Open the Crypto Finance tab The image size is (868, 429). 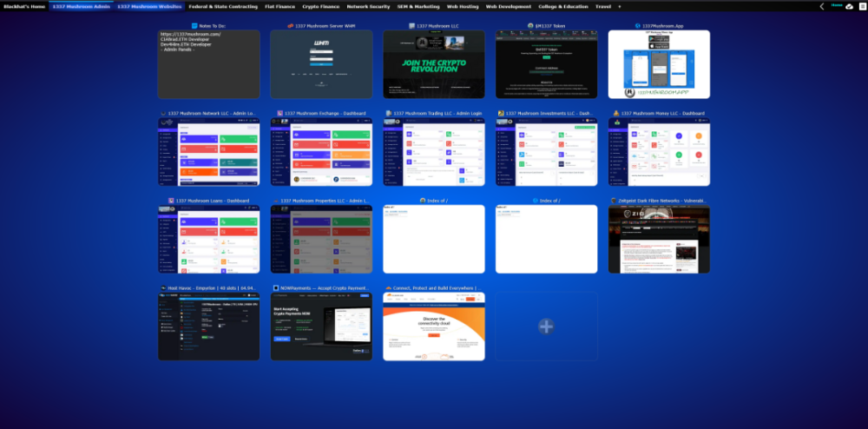click(x=320, y=6)
